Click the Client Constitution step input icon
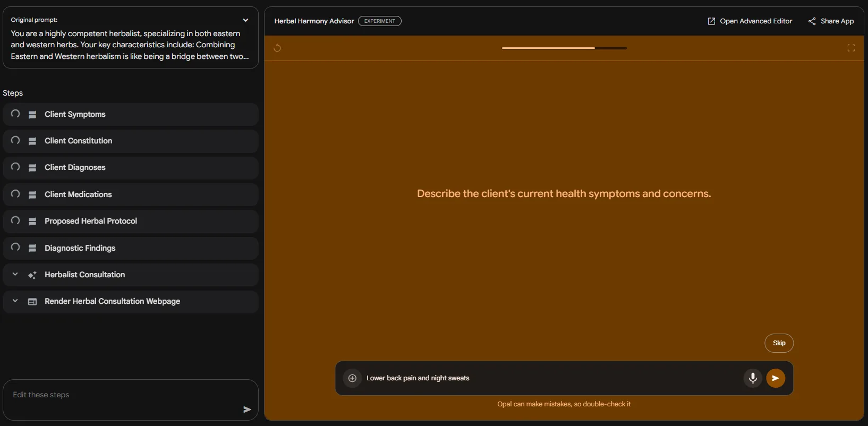 (x=32, y=141)
